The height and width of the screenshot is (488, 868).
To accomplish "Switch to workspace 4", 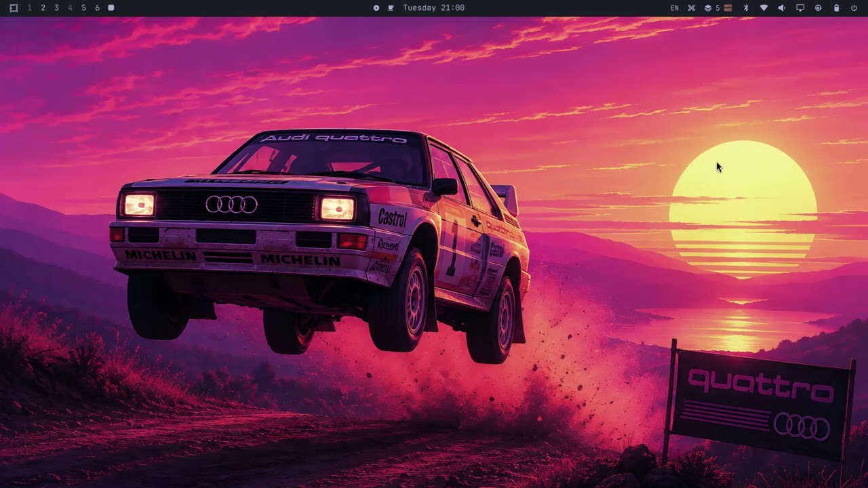I will tap(70, 8).
